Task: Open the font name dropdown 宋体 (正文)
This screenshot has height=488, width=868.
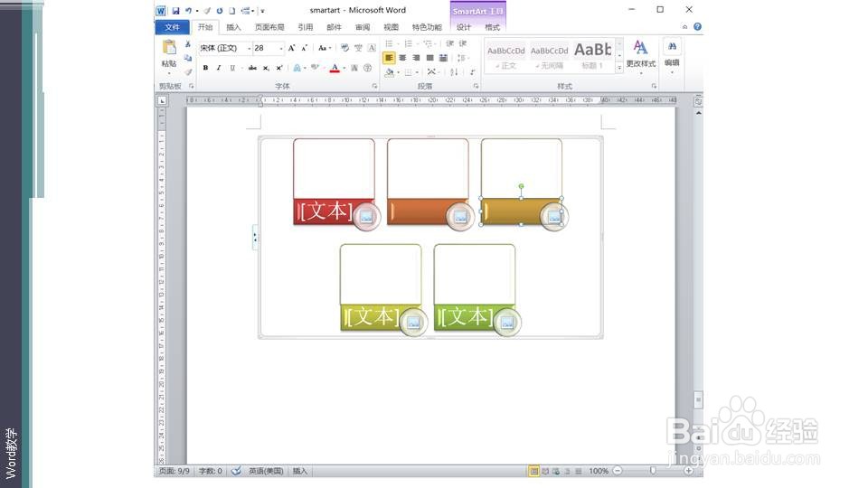Action: point(249,48)
